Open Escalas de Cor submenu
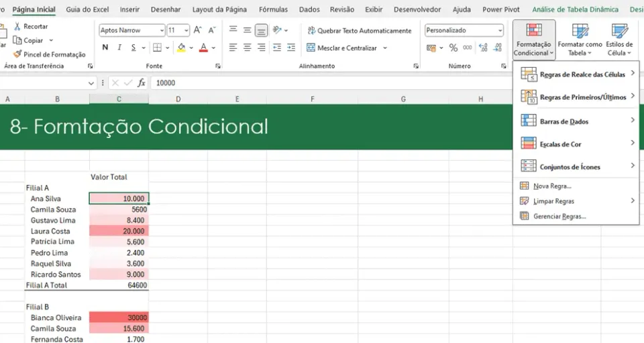Viewport: 644px width, 343px height. [x=576, y=144]
